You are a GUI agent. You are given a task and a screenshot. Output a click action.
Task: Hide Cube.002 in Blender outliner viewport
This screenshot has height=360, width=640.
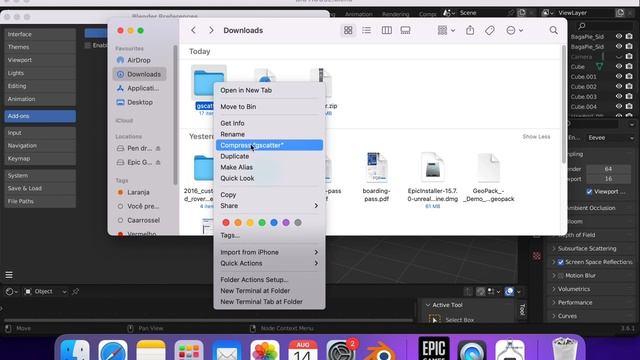pyautogui.click(x=619, y=87)
